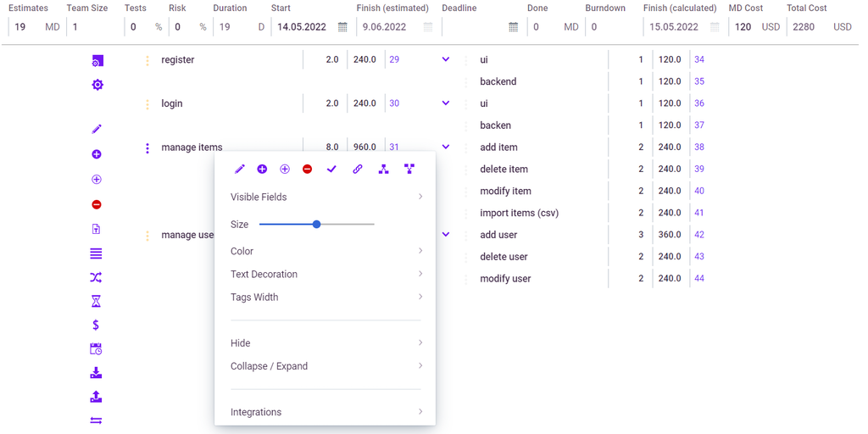The image size is (868, 434).
Task: Click the checkmark icon in popup menu
Action: coord(331,169)
